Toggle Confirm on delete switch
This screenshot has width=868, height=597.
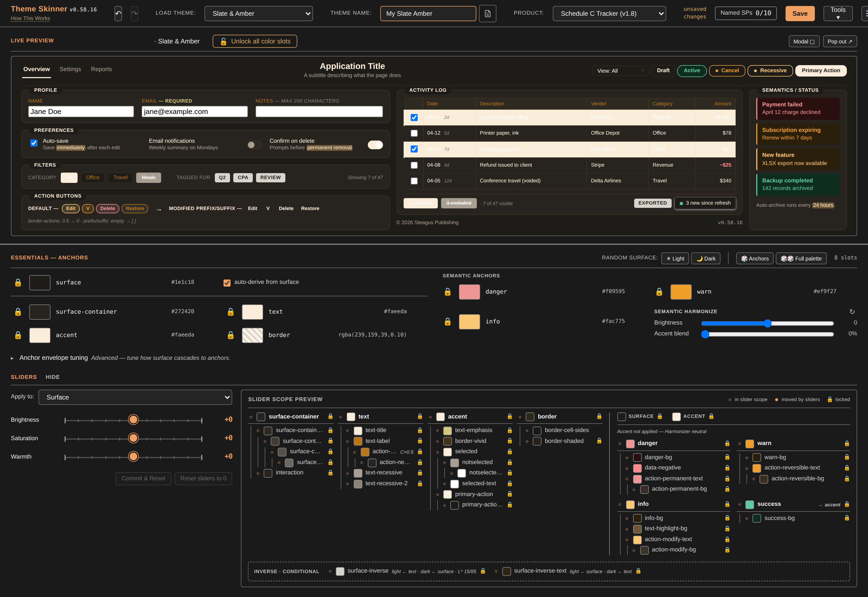click(x=375, y=145)
